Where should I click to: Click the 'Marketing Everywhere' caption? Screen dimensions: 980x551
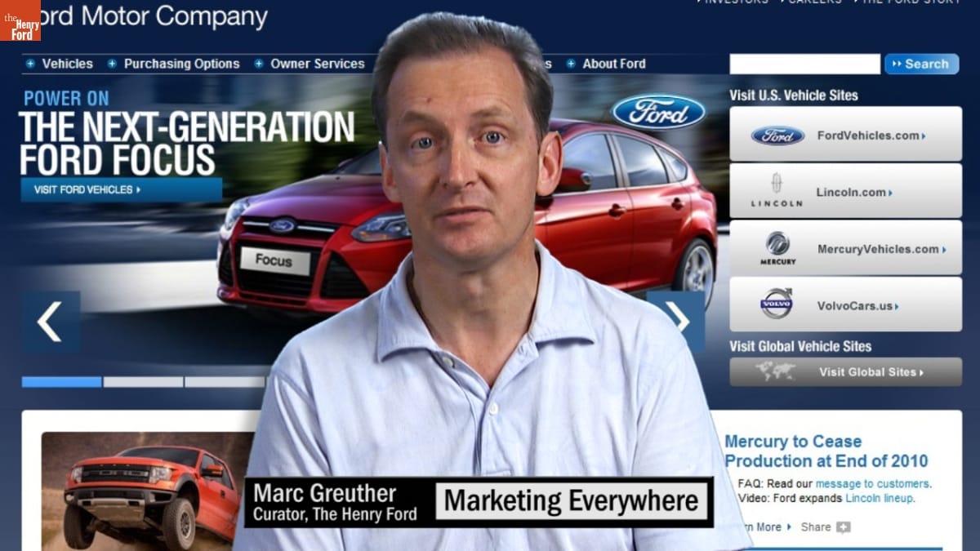[571, 501]
